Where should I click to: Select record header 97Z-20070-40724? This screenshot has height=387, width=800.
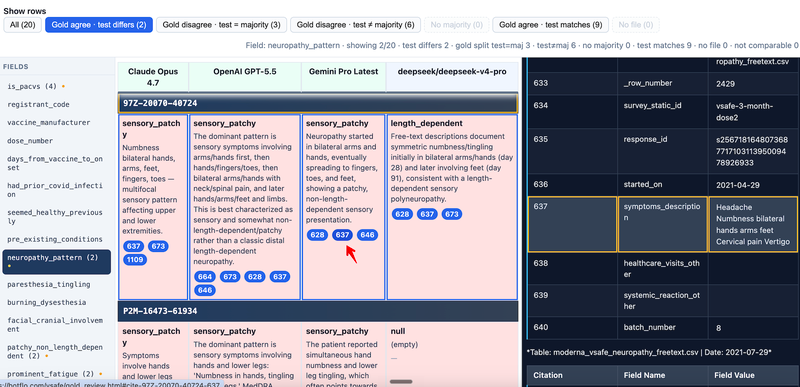pyautogui.click(x=318, y=103)
